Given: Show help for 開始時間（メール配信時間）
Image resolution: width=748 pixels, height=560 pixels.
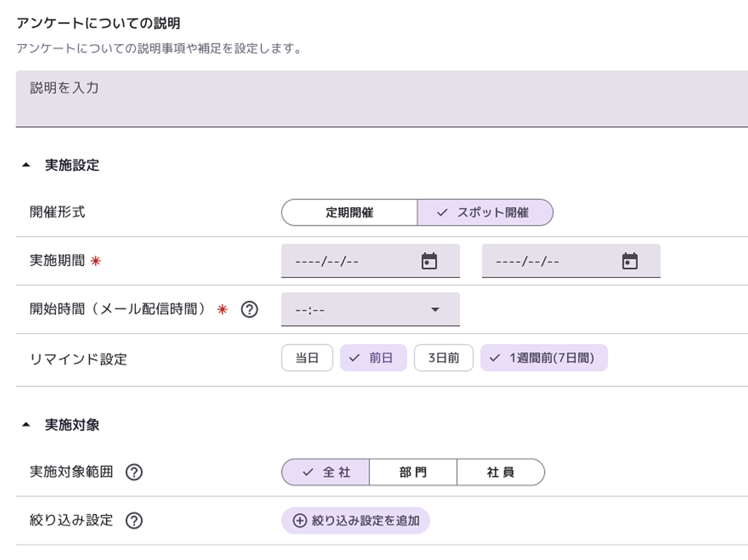Looking at the screenshot, I should (x=249, y=309).
